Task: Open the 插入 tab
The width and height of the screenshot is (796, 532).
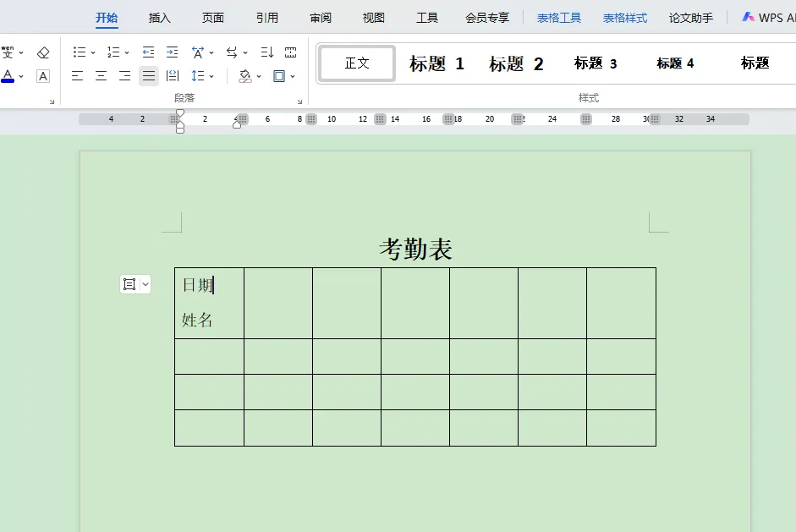Action: click(159, 18)
